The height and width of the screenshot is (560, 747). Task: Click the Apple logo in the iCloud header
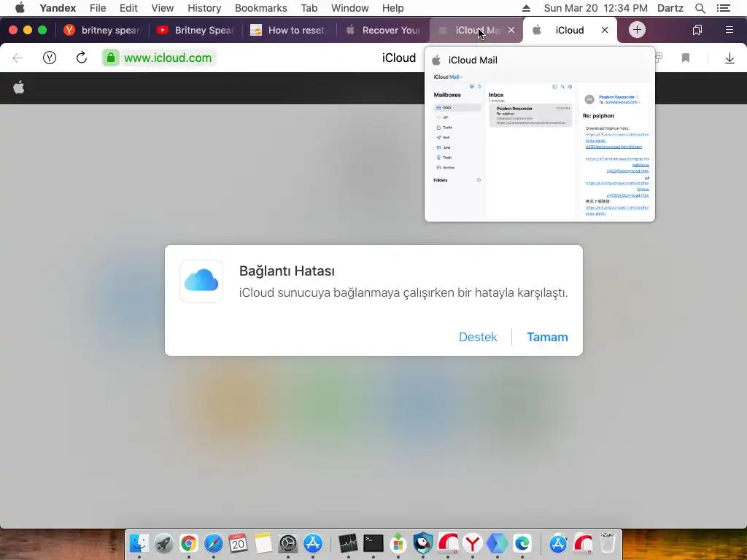[19, 87]
